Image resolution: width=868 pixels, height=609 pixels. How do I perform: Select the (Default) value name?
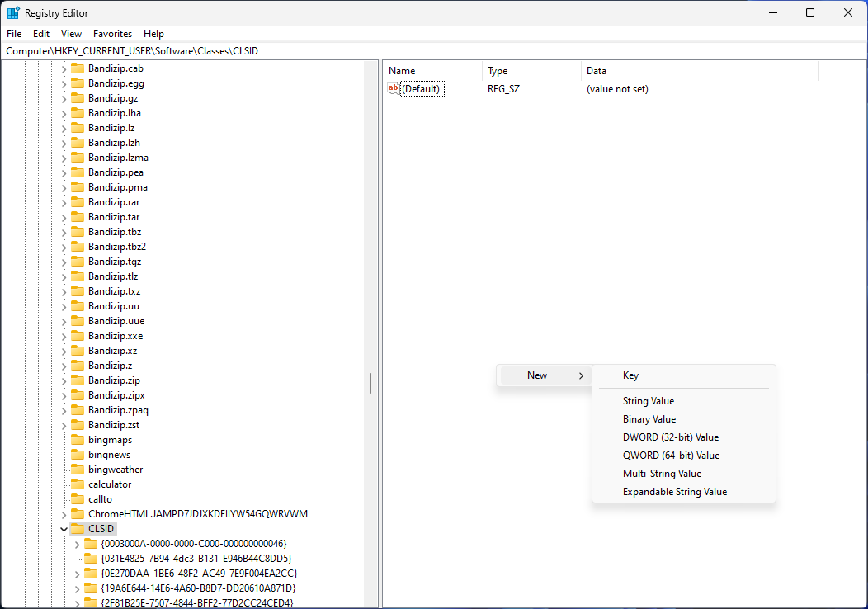(x=422, y=89)
